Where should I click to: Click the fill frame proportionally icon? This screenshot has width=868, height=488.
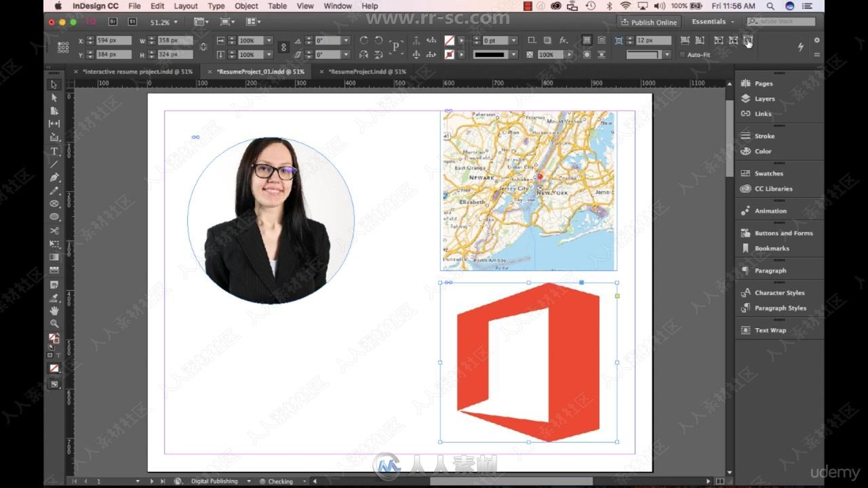[x=686, y=41]
